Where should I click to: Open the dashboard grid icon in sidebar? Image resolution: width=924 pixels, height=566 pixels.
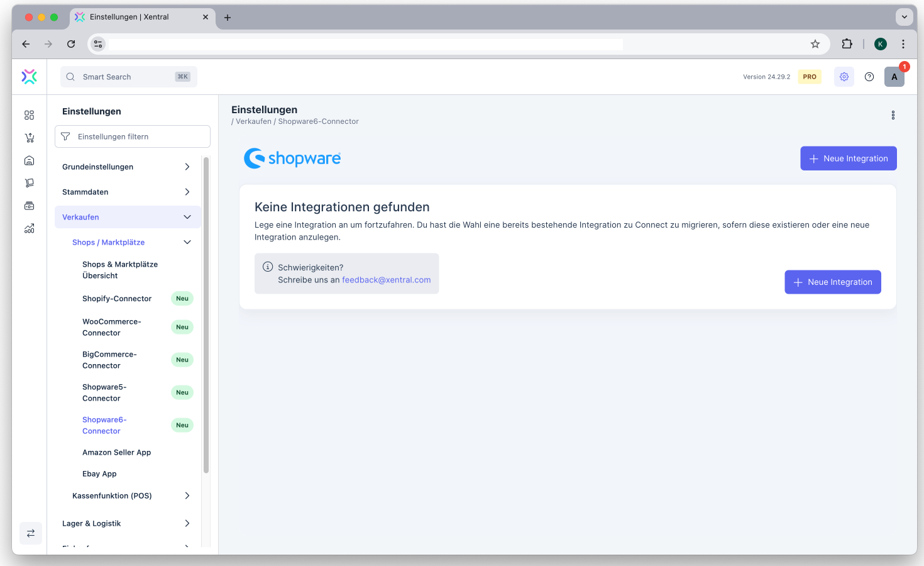click(x=29, y=115)
